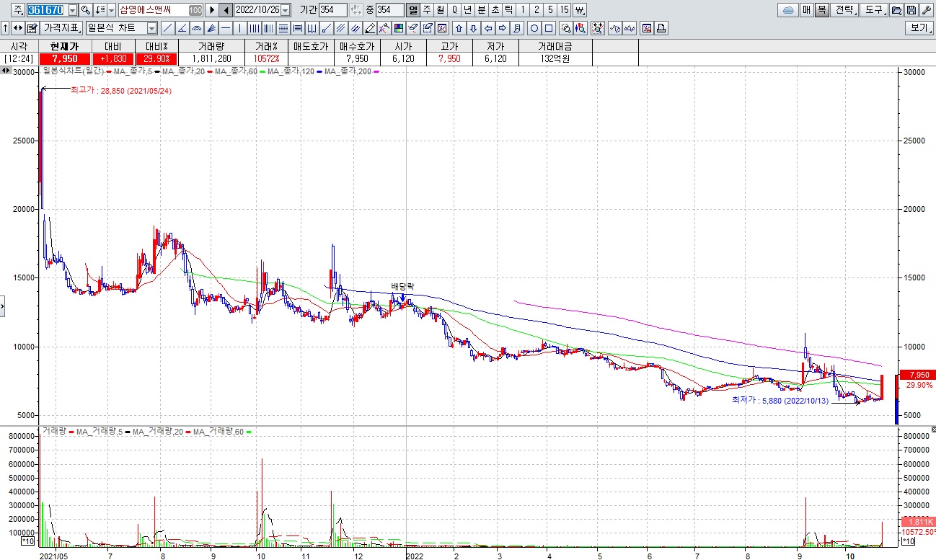Click the *10 volume scale label left
This screenshot has height=560, width=936.
[29, 541]
